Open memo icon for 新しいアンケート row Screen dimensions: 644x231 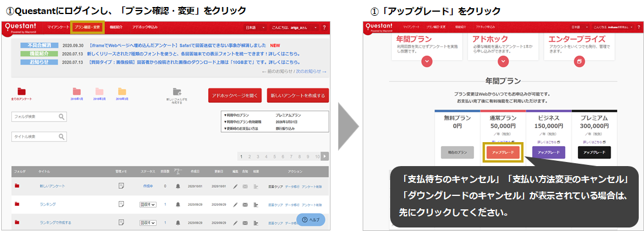(121, 186)
